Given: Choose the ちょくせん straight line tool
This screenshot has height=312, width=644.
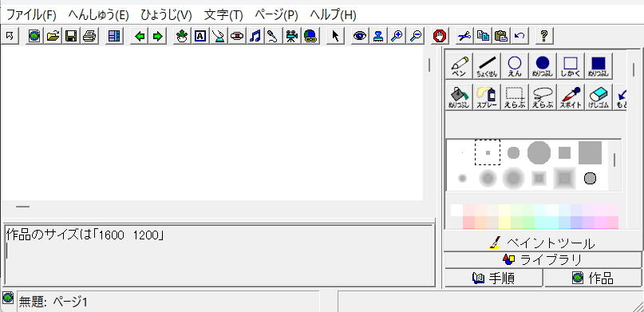Looking at the screenshot, I should (487, 66).
